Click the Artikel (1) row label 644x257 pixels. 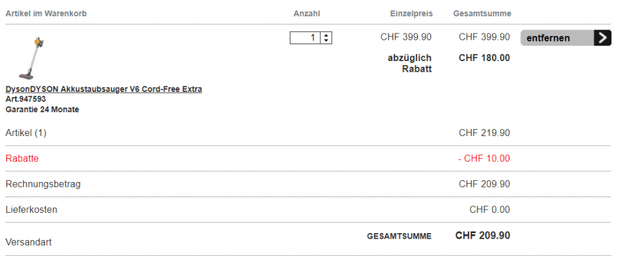pos(26,133)
